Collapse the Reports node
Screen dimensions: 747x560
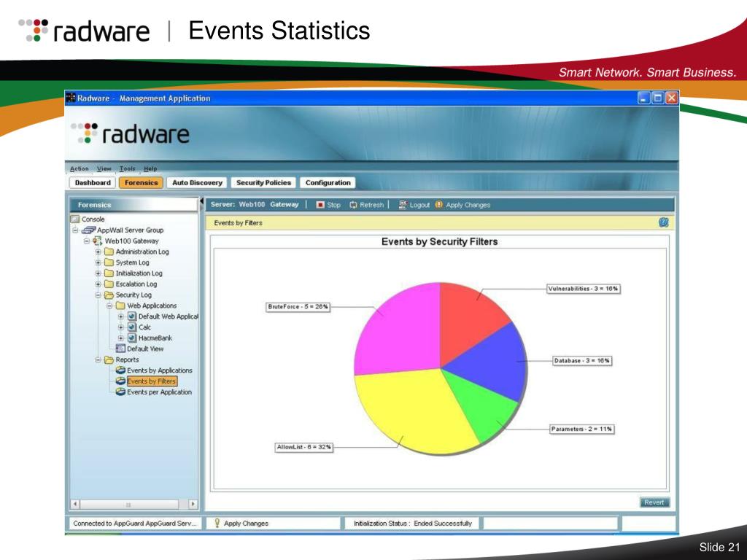[98, 359]
